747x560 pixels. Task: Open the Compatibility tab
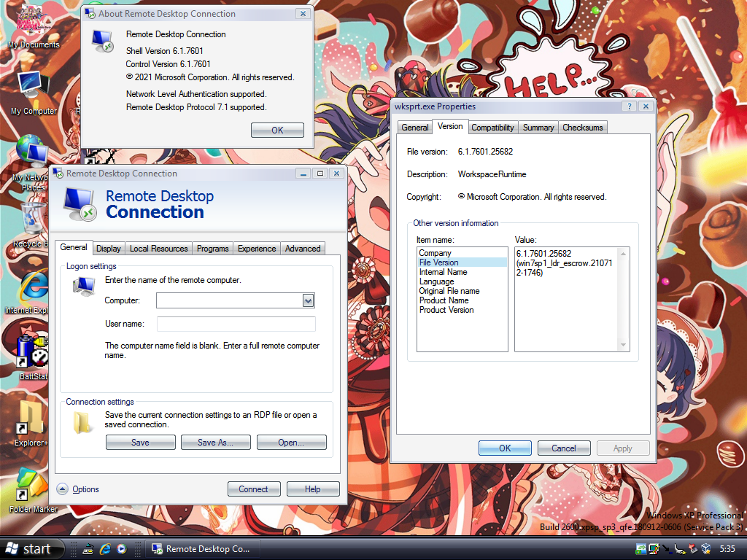point(492,127)
